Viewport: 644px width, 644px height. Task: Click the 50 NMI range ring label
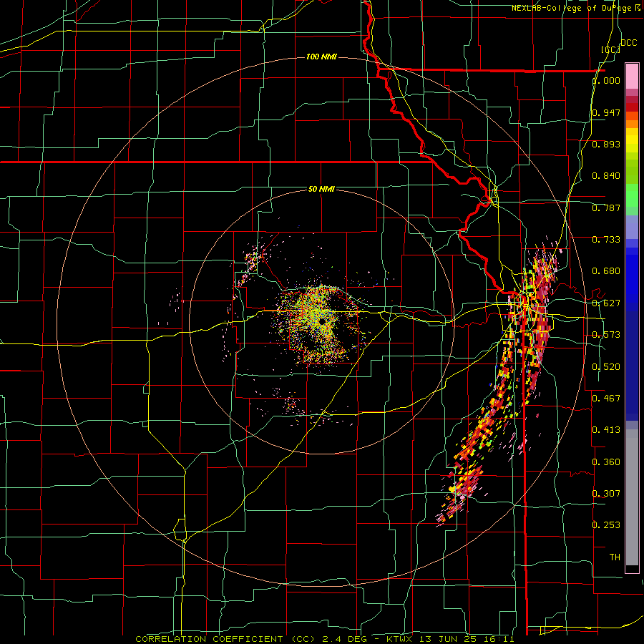(321, 189)
